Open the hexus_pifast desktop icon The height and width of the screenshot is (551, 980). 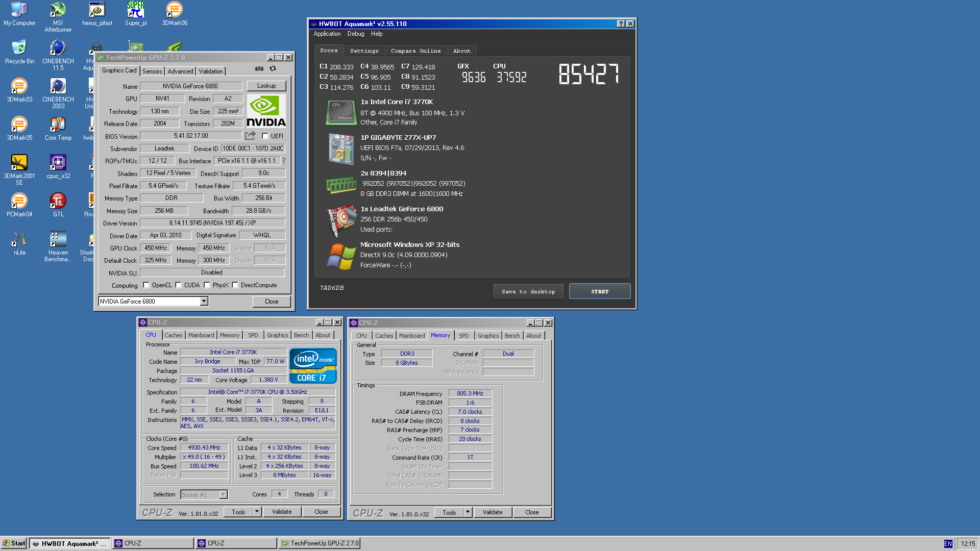pos(97,14)
